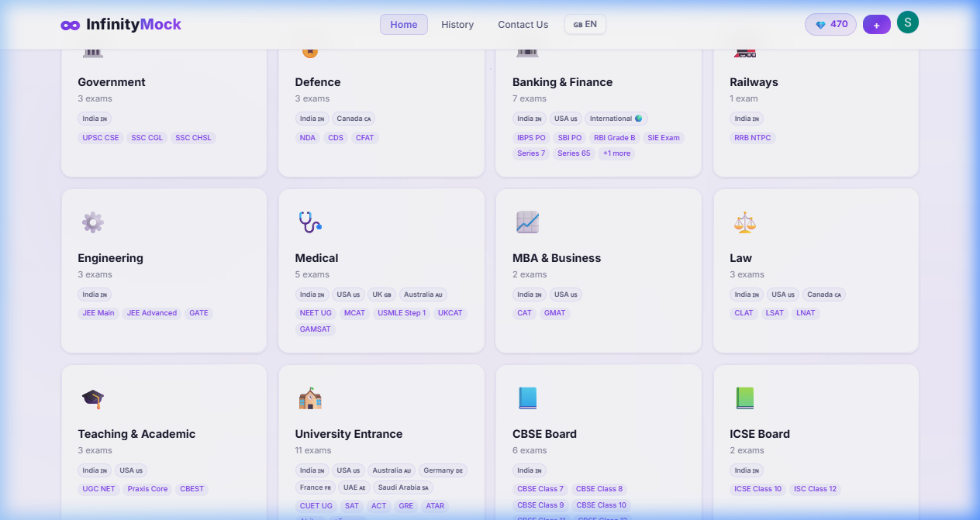This screenshot has height=520, width=980.
Task: Select the UKCAT exam tag
Action: coord(450,313)
